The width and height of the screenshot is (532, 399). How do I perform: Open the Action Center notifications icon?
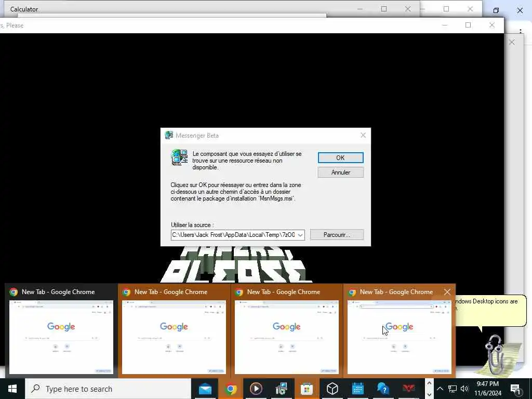(x=515, y=389)
